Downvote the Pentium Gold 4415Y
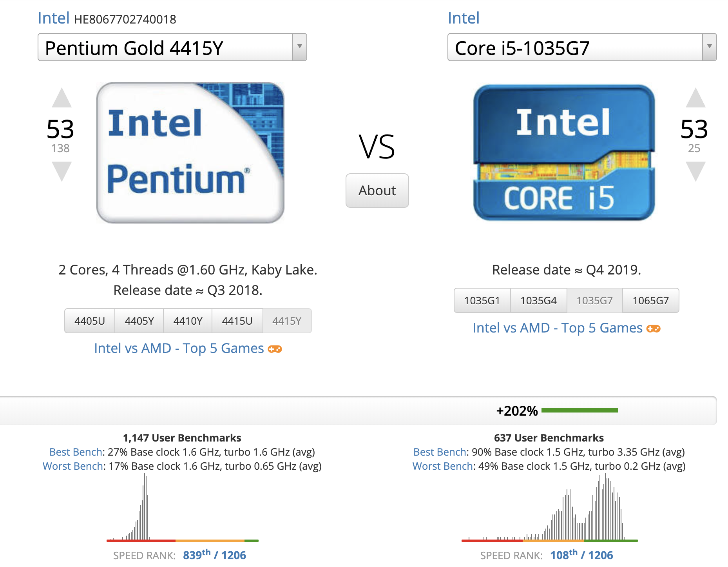The height and width of the screenshot is (567, 728). [62, 171]
